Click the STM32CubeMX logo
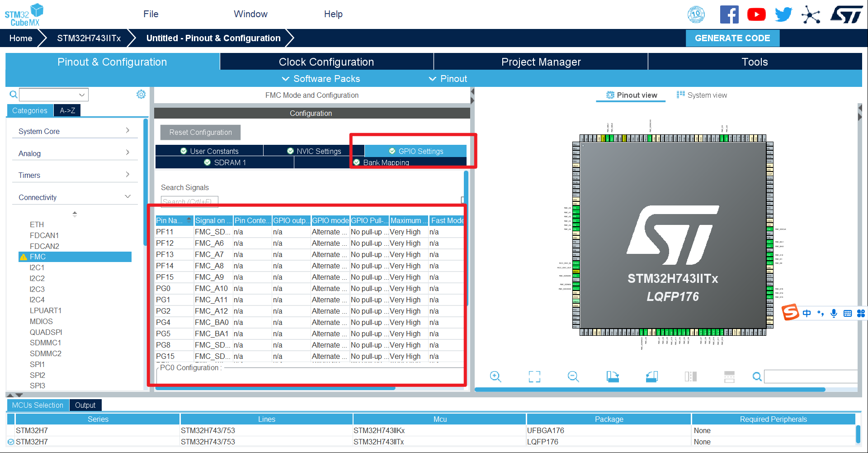Viewport: 868px width, 453px height. coord(24,15)
